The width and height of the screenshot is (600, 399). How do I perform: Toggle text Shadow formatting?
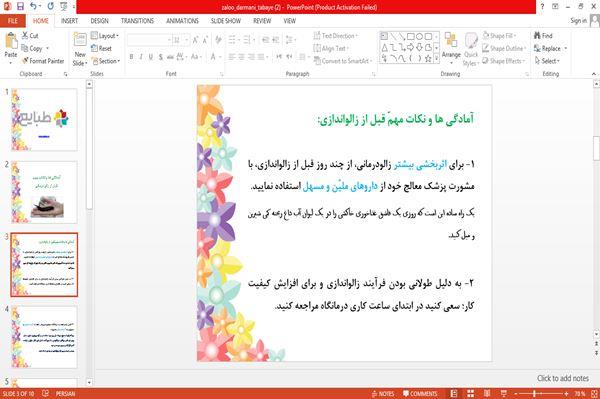click(160, 57)
